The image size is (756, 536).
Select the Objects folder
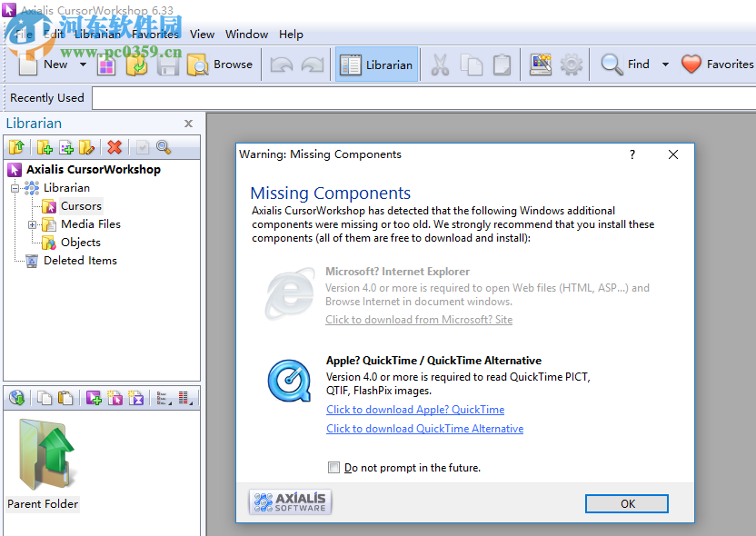(x=81, y=243)
